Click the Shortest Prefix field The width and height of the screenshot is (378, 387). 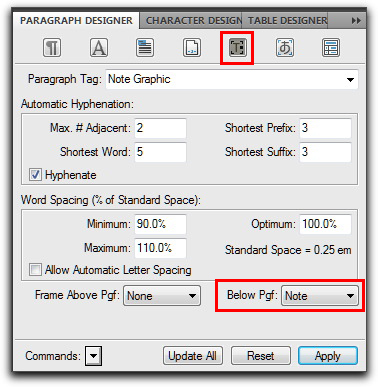pos(325,128)
